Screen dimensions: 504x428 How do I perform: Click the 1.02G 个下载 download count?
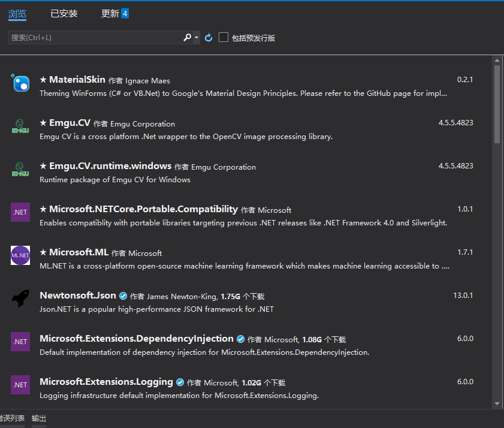click(x=264, y=382)
